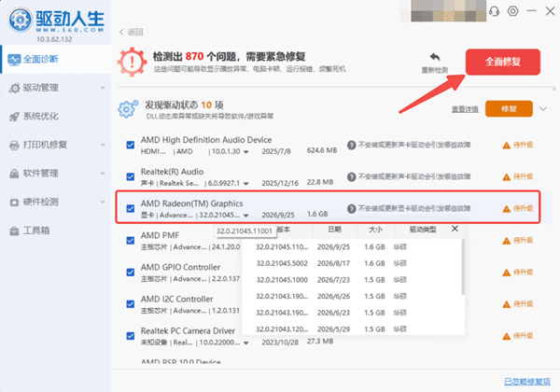Screen dimensions: 560x392
Task: Open 已忽略修复项 link
Action: pyautogui.click(x=527, y=382)
